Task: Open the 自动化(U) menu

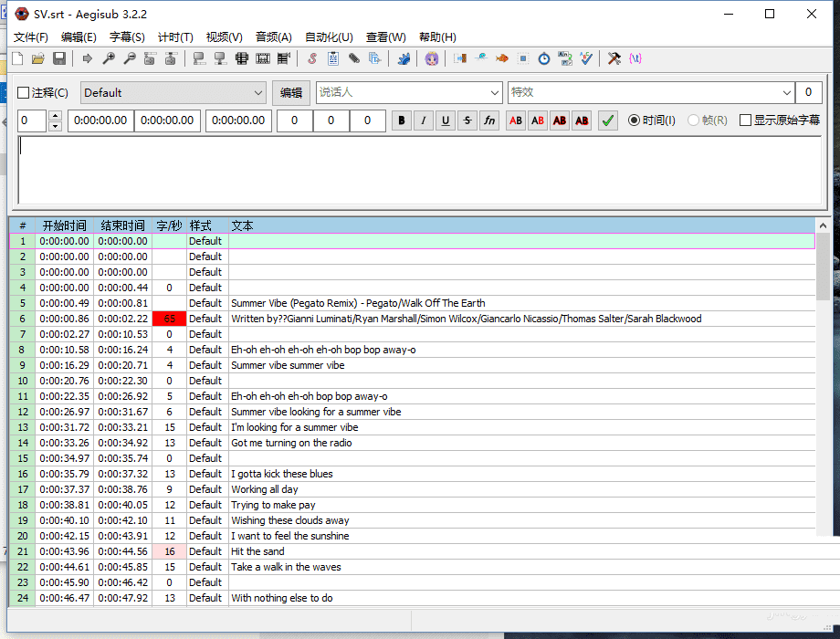Action: 329,37
